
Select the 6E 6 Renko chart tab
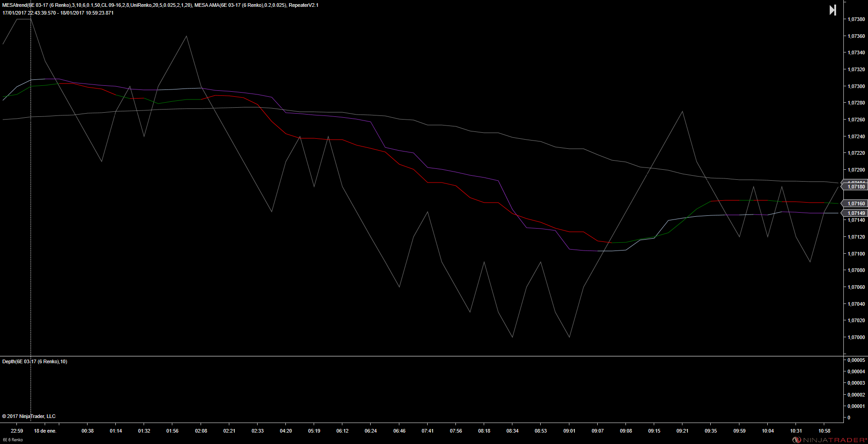click(x=13, y=440)
